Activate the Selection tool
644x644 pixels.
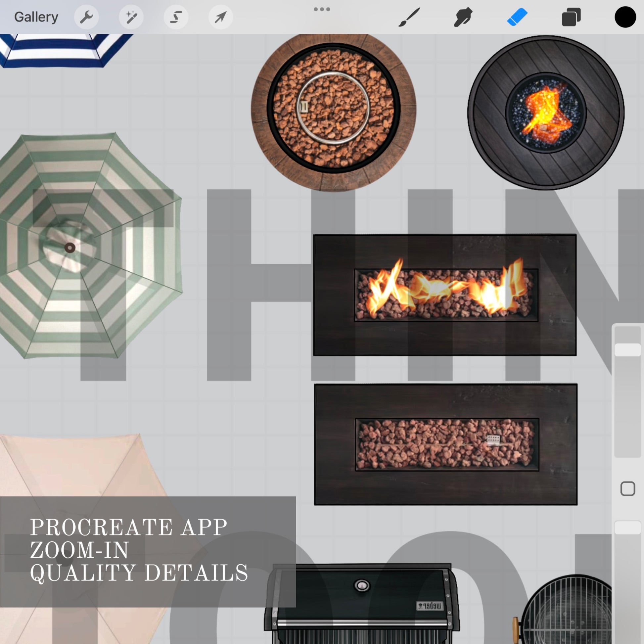[x=176, y=17]
